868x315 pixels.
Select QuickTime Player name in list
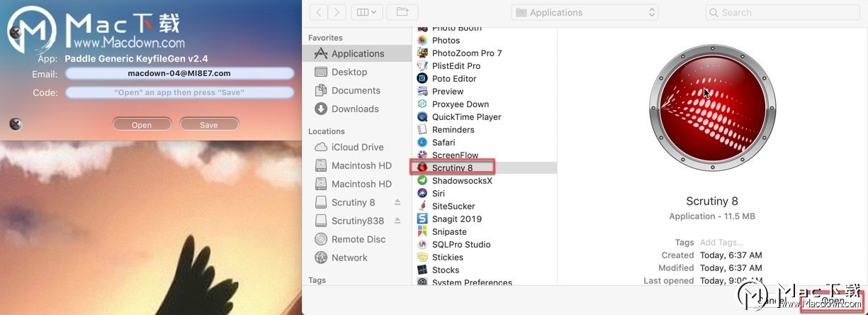pyautogui.click(x=467, y=117)
